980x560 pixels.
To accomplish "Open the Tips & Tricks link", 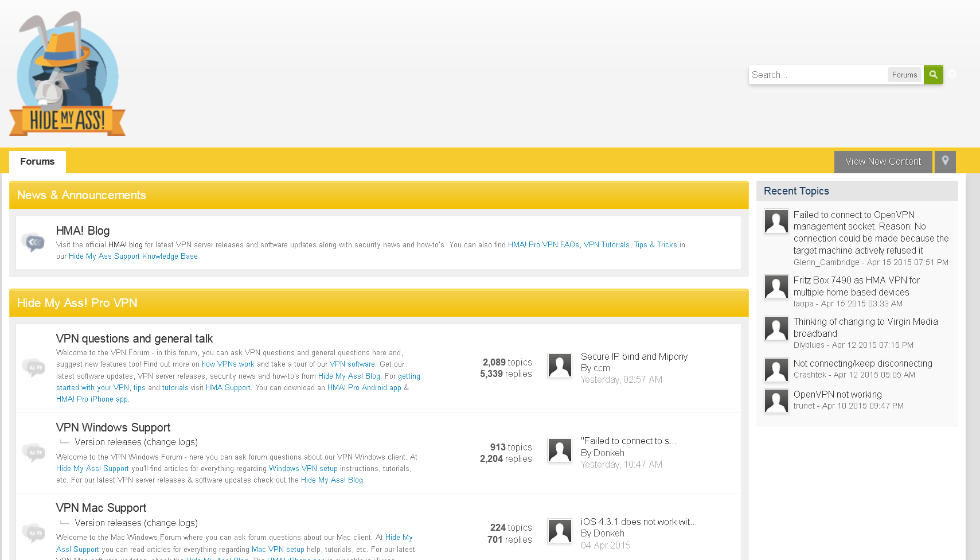I will (x=655, y=244).
